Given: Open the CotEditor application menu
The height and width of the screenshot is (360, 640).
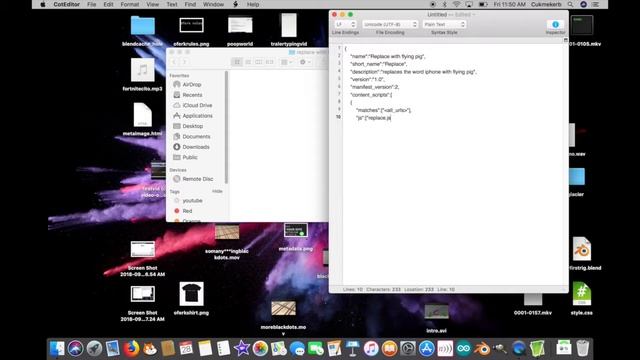Looking at the screenshot, I should (67, 4).
